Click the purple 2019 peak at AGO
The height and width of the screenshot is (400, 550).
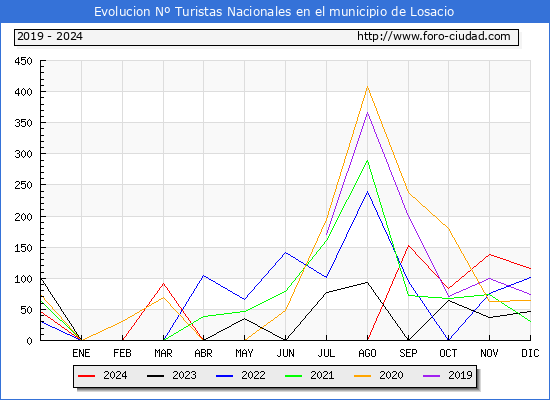pyautogui.click(x=367, y=113)
